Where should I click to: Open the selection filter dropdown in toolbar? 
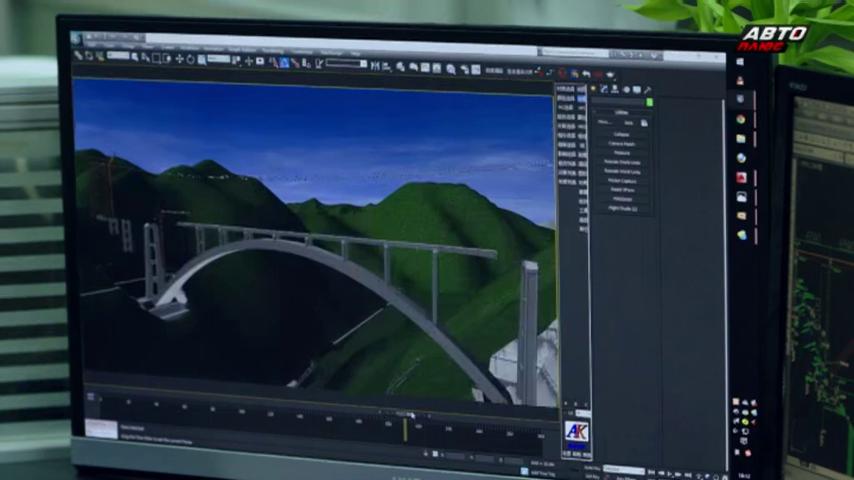click(x=118, y=56)
